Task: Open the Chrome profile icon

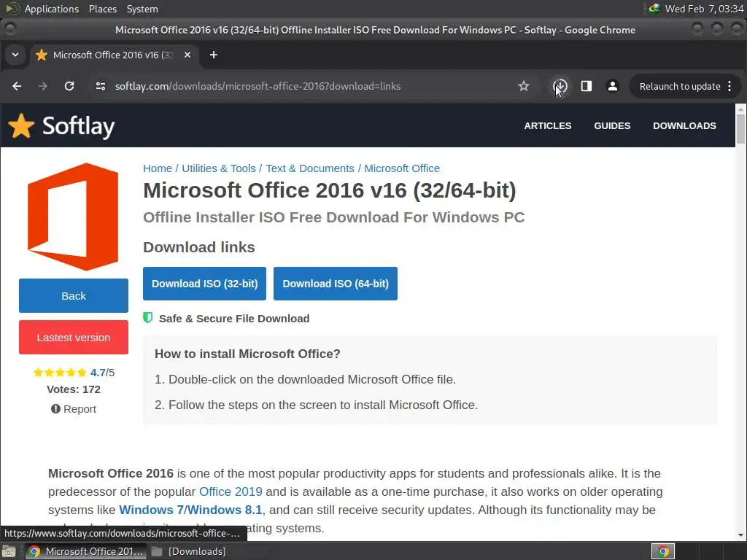Action: pyautogui.click(x=613, y=86)
